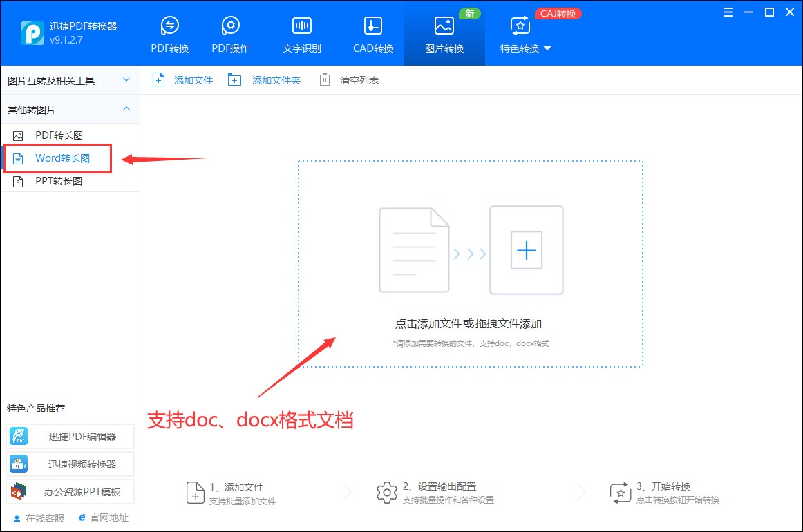Click 3、开始转换 step label

click(663, 486)
